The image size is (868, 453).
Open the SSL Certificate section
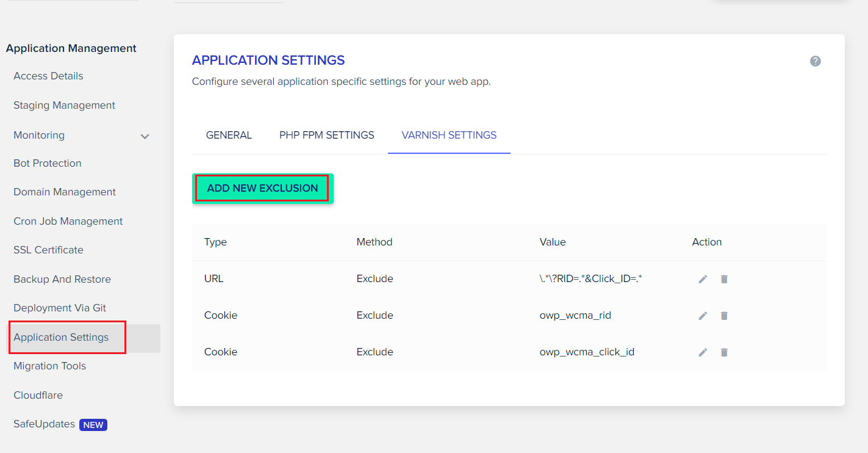(48, 250)
